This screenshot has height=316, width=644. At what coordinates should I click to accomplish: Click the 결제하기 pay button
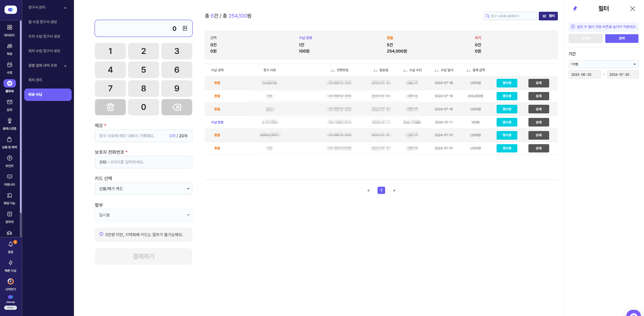[144, 257]
